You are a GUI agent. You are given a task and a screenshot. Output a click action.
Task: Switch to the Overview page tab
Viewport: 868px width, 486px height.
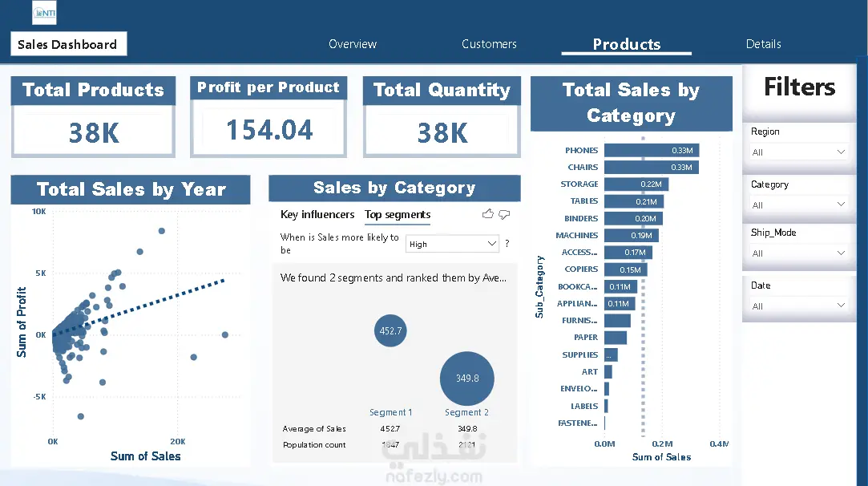click(x=353, y=44)
